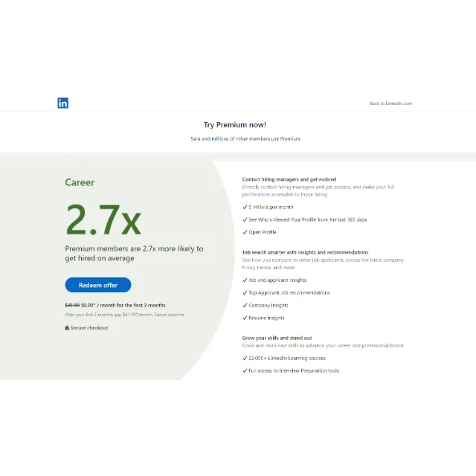This screenshot has width=476, height=476.
Task: Click 'Grow and learn new skills' description text
Action: (322, 345)
